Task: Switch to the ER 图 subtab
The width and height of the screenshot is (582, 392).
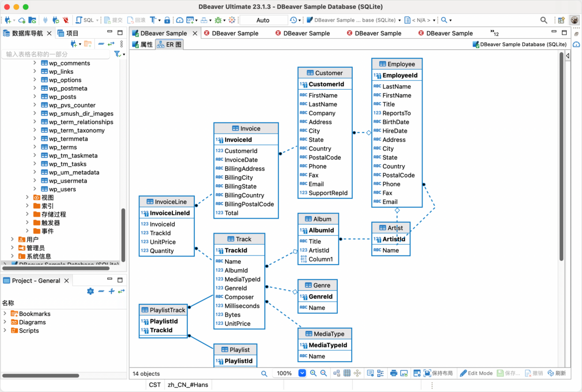Action: [169, 44]
